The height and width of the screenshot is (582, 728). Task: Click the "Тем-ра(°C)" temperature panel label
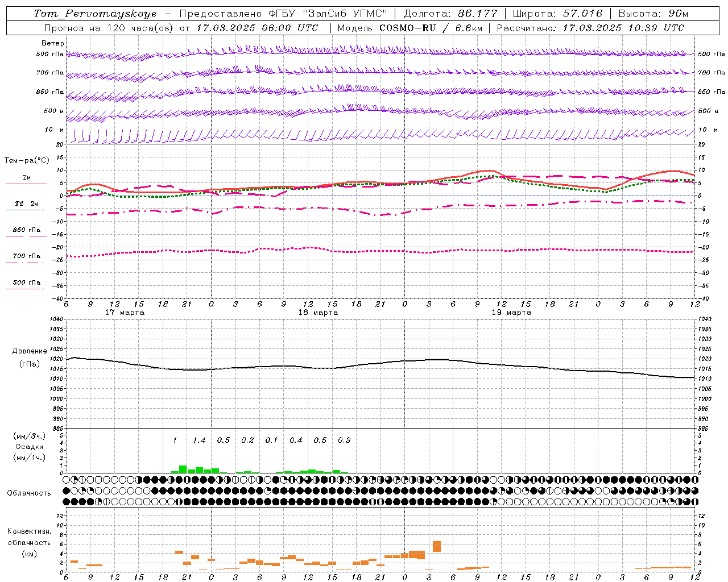[27, 161]
